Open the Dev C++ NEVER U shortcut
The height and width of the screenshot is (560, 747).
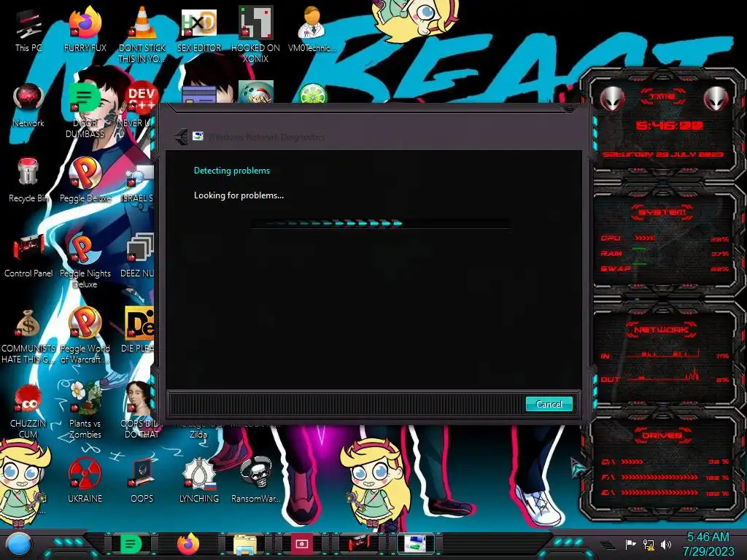[x=136, y=105]
